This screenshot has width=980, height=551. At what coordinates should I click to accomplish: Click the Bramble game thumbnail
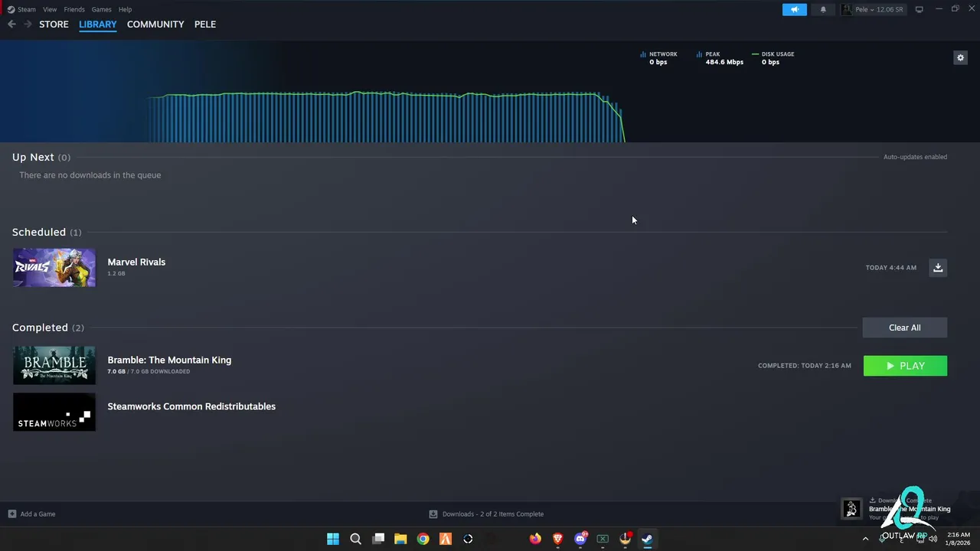54,365
